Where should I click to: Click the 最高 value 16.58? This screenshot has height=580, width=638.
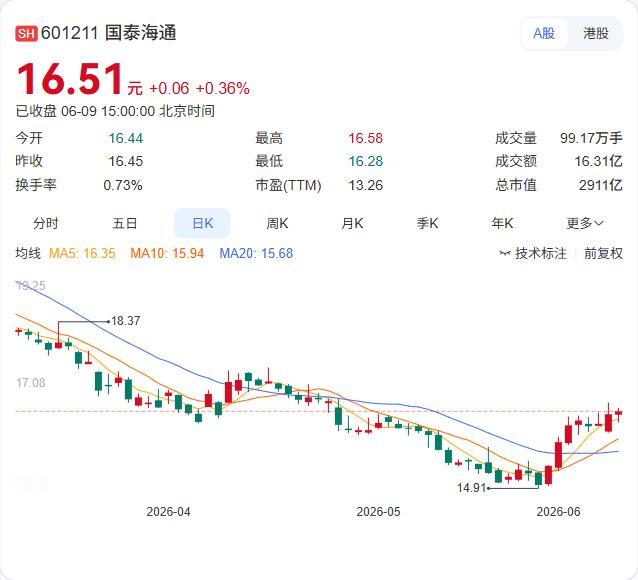pos(365,138)
